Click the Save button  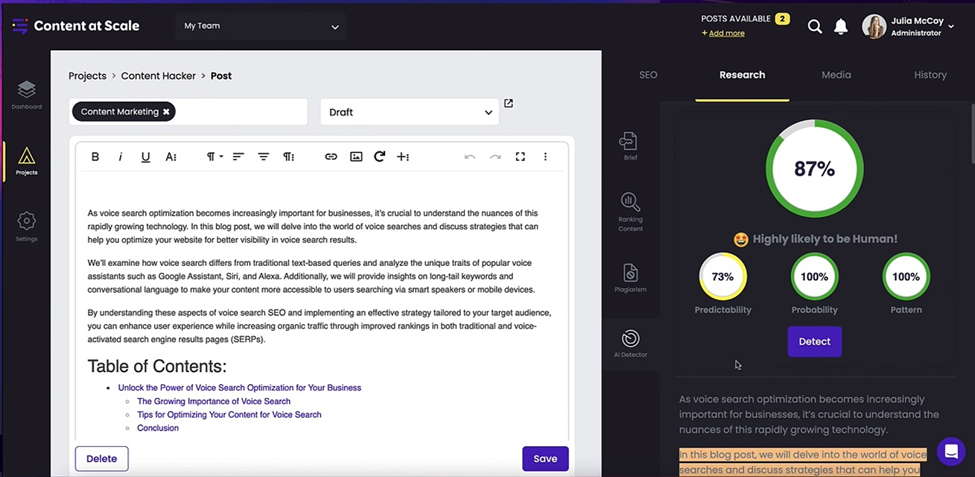click(x=545, y=459)
